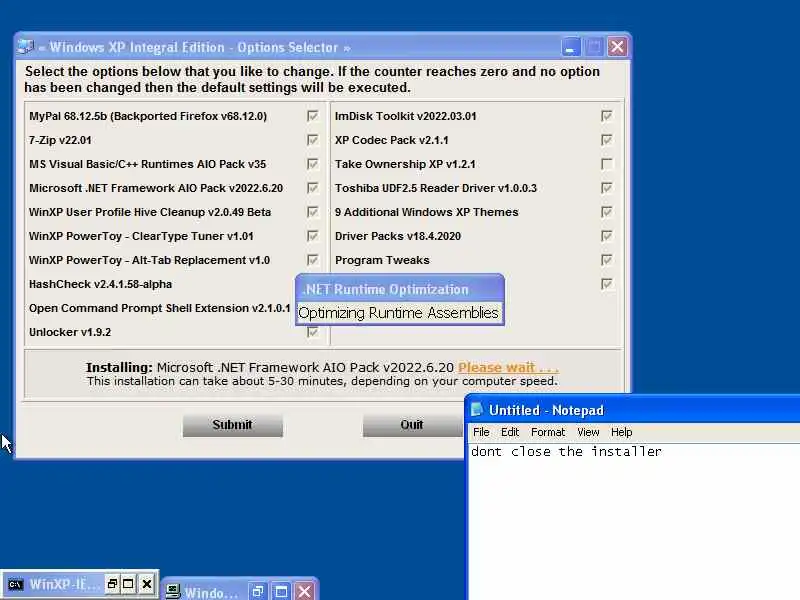Click the Open Command Prompt Shell Extension label
The image size is (800, 600).
(x=159, y=308)
